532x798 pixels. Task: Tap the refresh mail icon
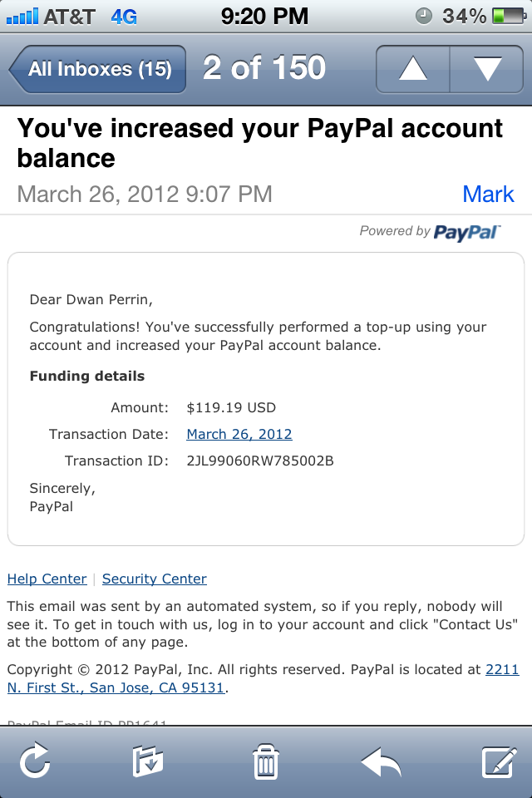35,761
